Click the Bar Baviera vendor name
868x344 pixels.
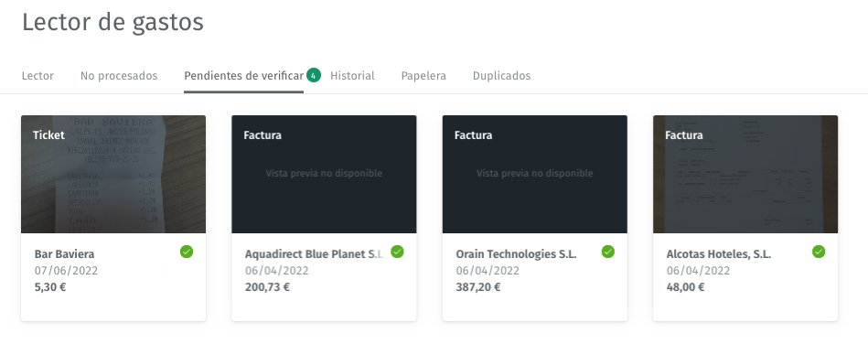coord(64,254)
